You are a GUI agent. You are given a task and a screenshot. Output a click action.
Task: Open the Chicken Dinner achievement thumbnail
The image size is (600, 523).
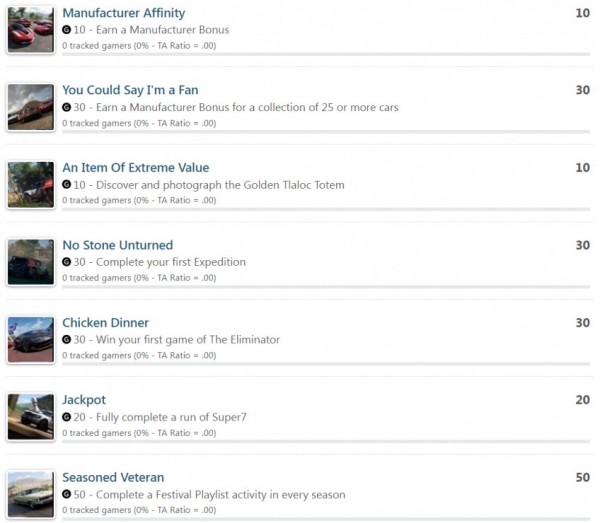(31, 340)
